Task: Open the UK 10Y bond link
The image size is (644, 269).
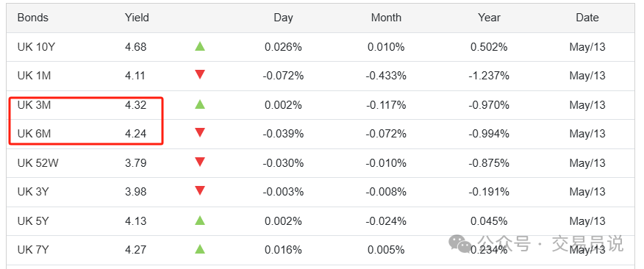Action: 36,47
